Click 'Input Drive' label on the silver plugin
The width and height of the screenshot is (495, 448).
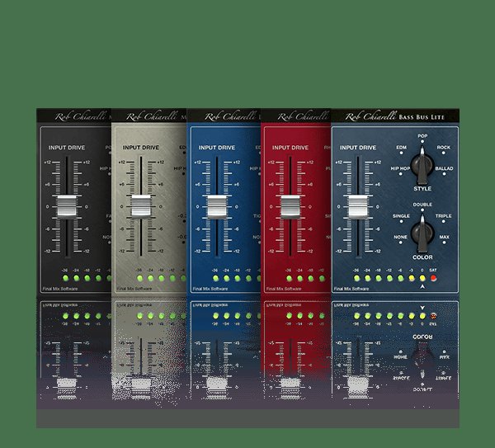pyautogui.click(x=141, y=148)
